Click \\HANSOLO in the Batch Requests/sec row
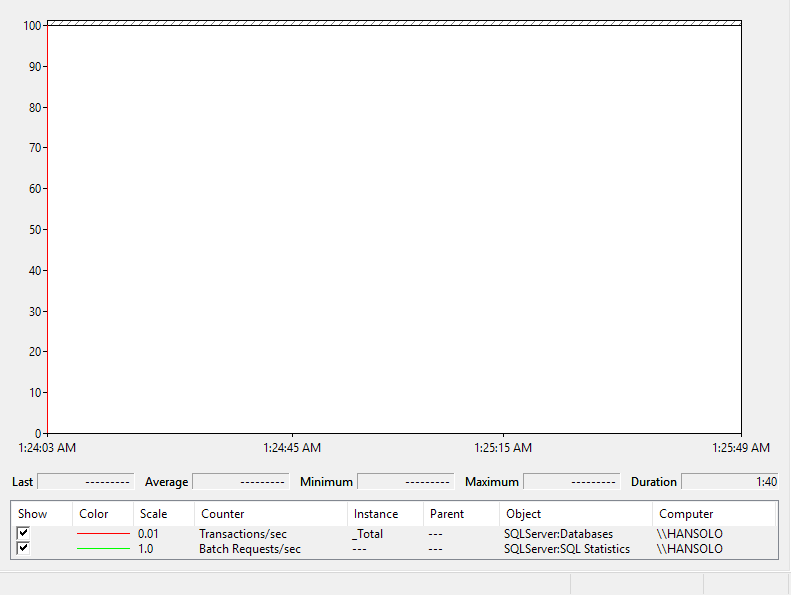Screen dimensions: 791x595 click(x=690, y=549)
